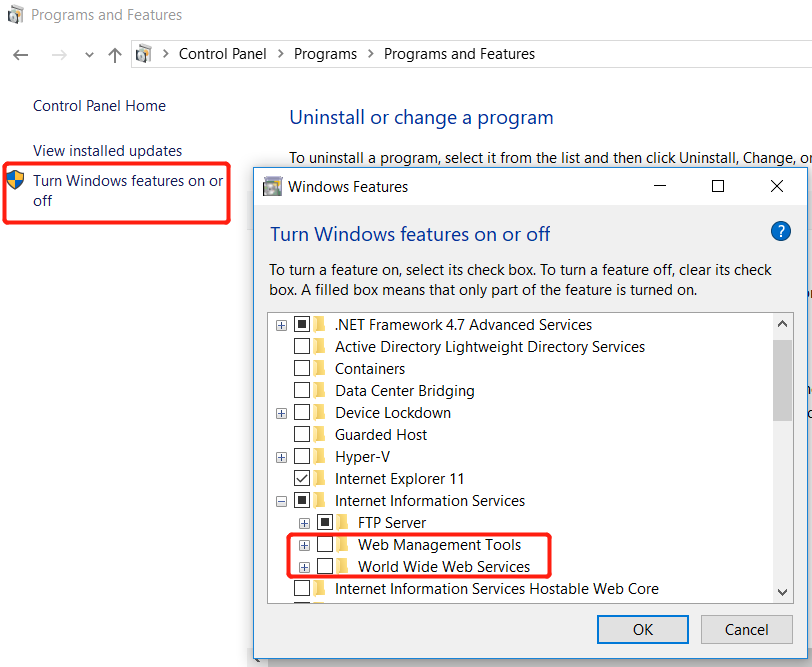Screen dimensions: 812x667
Task: Toggle the FTP Server checkbox
Action: (x=325, y=523)
